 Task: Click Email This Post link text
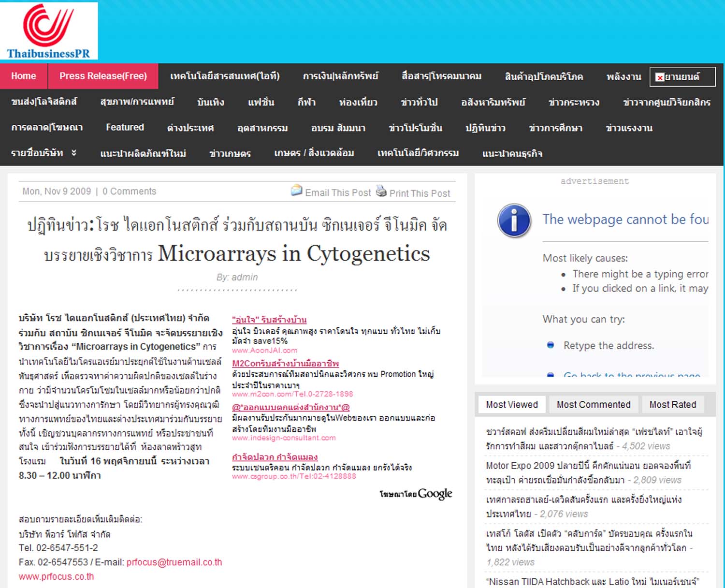(x=338, y=193)
